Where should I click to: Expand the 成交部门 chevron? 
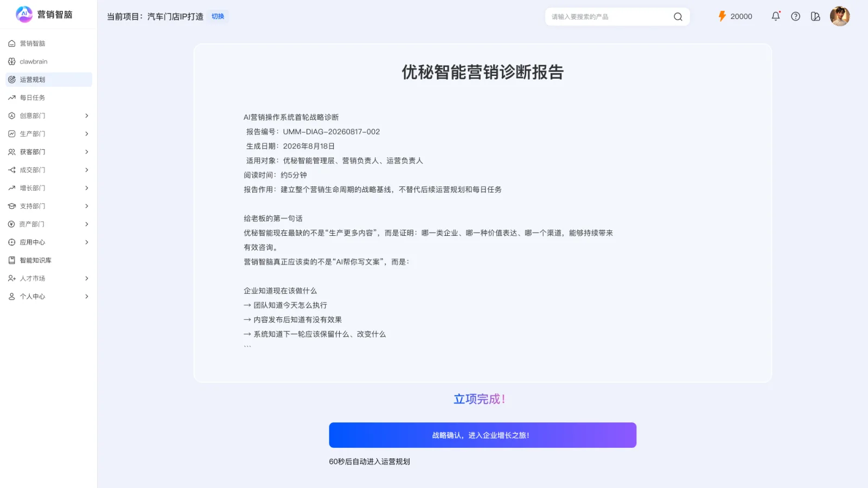click(x=87, y=170)
